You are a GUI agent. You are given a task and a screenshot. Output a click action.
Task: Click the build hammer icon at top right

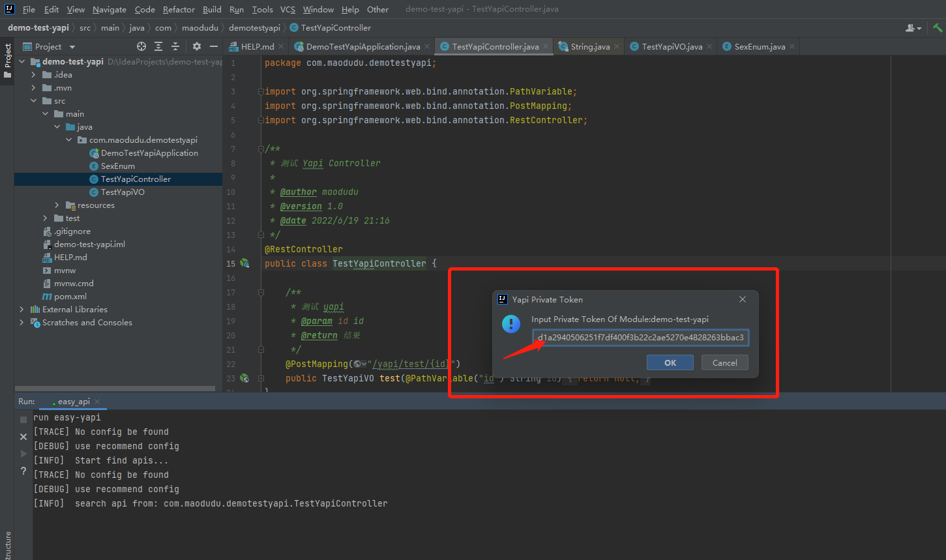click(x=938, y=28)
